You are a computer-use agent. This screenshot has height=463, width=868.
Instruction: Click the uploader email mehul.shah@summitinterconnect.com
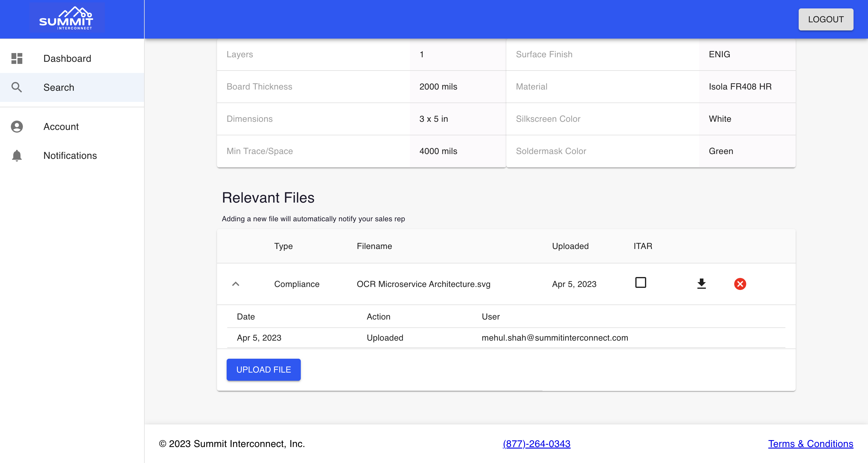tap(555, 338)
